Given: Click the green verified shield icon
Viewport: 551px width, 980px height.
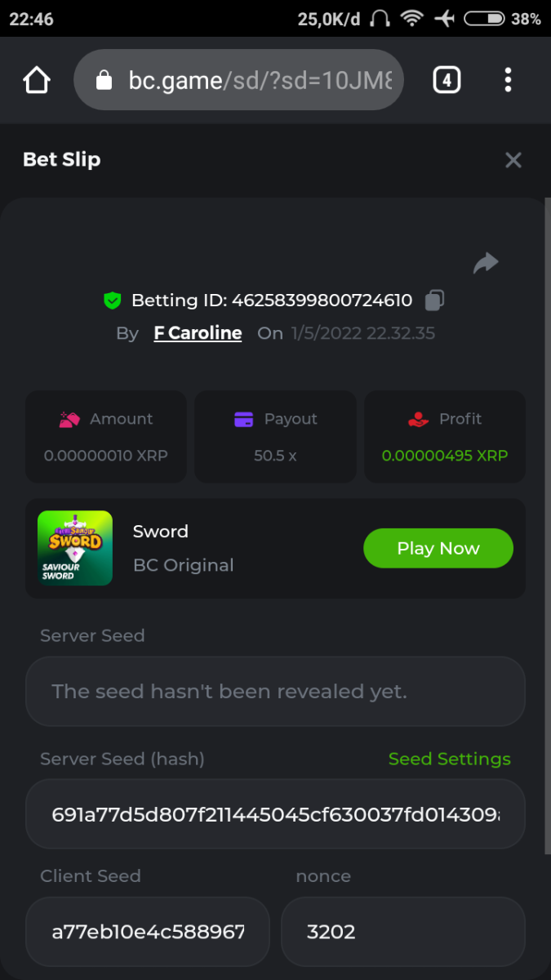Looking at the screenshot, I should [113, 301].
